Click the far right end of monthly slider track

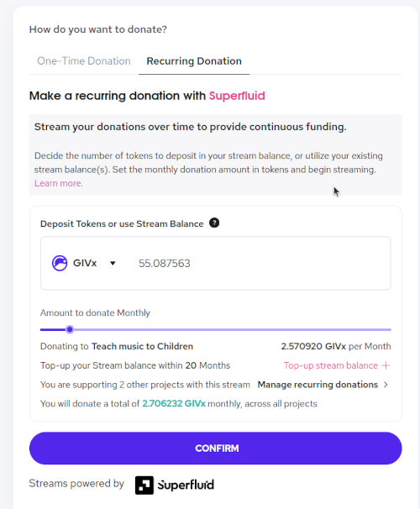389,330
